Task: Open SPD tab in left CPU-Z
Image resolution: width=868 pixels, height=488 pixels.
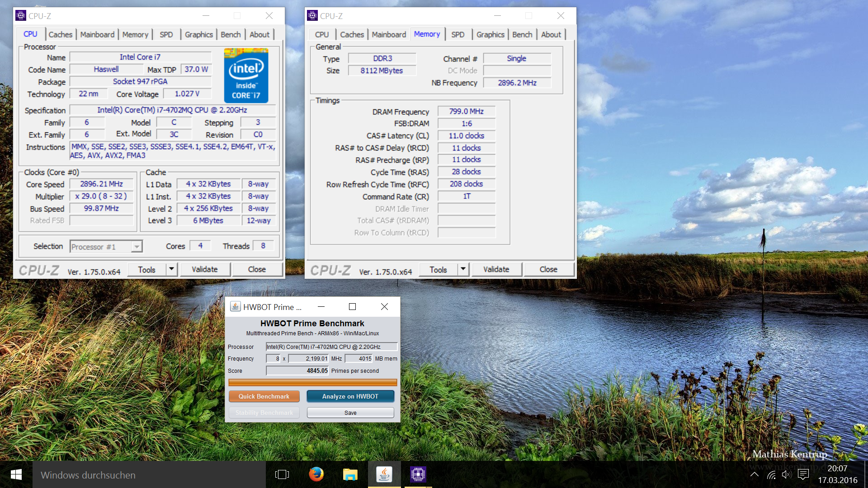Action: (x=166, y=34)
